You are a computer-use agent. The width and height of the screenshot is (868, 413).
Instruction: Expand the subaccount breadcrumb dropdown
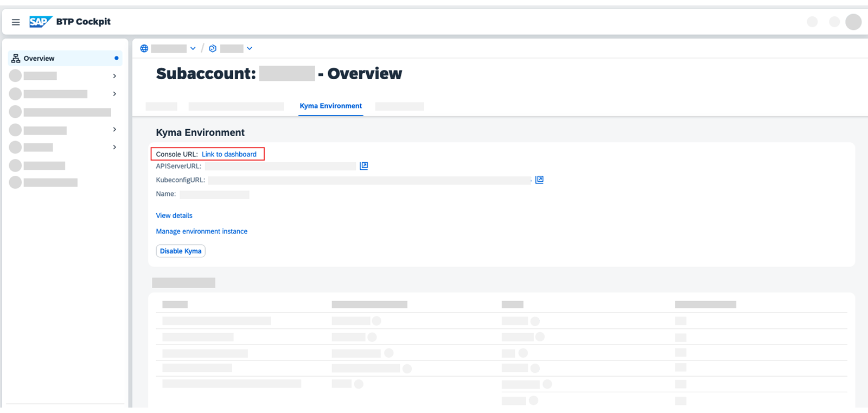click(250, 48)
